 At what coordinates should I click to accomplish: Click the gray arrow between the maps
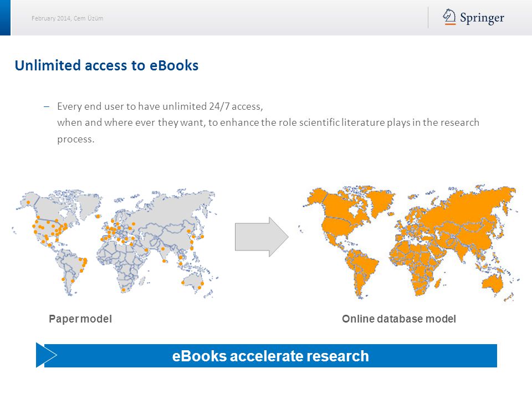262,237
